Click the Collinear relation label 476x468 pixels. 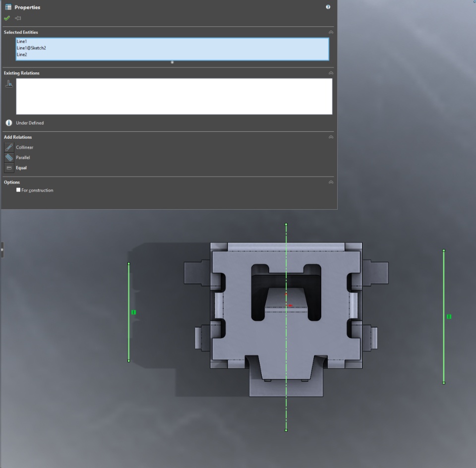click(x=25, y=147)
